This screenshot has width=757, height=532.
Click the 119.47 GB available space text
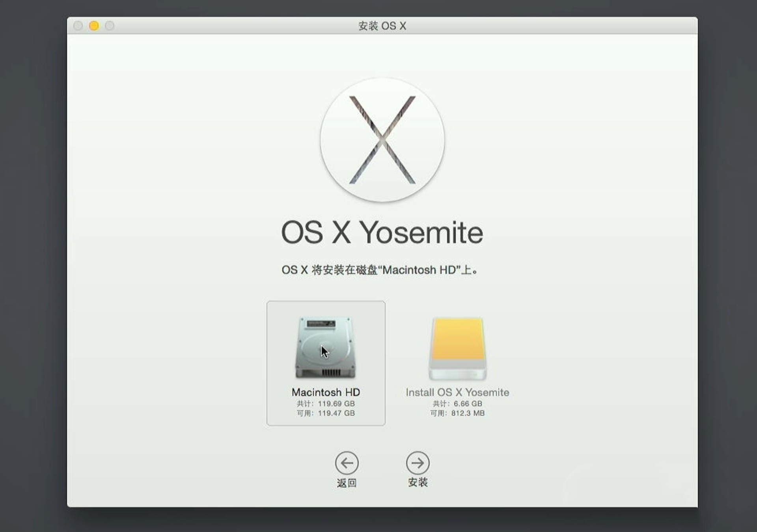coord(336,413)
